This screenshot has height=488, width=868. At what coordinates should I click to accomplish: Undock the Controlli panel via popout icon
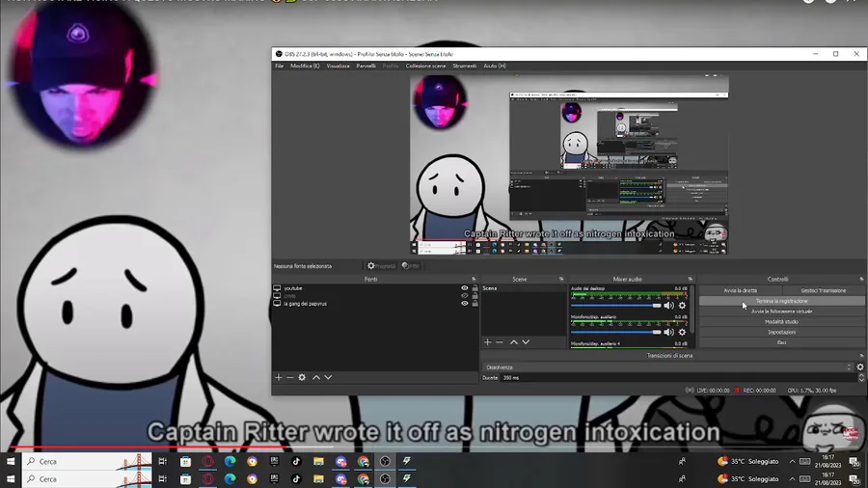click(x=861, y=280)
